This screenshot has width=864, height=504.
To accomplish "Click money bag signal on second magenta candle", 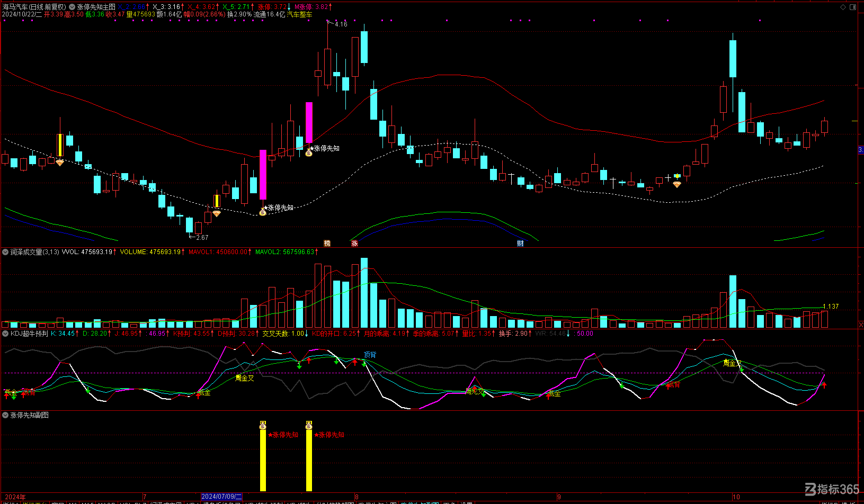I will [309, 153].
